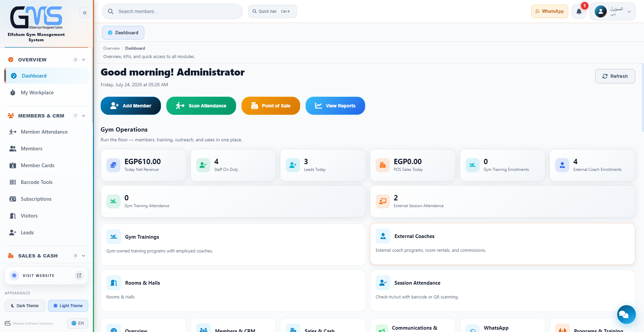Click the GMS logo
Viewport: 644px width, 332px height.
click(36, 17)
